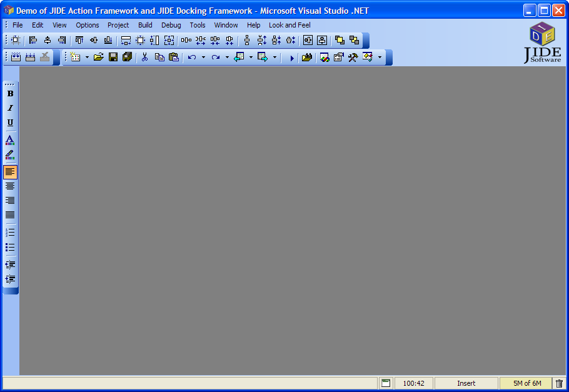Toggle the bulleted list button

[10, 247]
